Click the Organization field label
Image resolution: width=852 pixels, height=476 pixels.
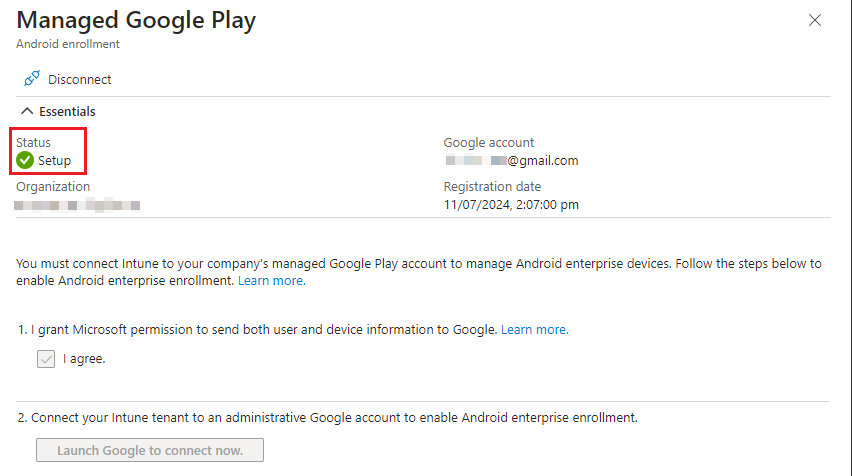click(x=53, y=187)
